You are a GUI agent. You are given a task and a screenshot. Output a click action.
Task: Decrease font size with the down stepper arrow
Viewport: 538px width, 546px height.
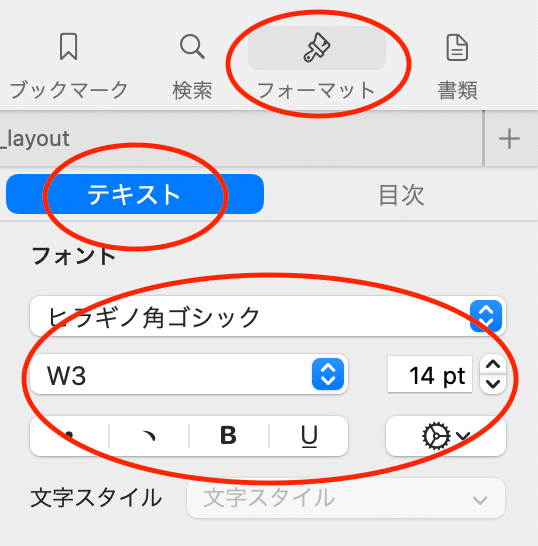tap(493, 384)
